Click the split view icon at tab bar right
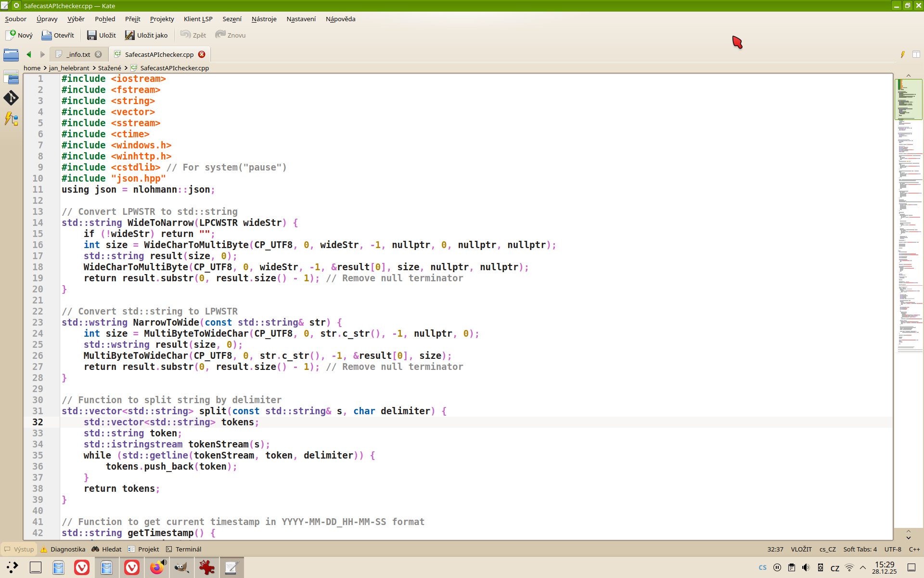 point(916,54)
